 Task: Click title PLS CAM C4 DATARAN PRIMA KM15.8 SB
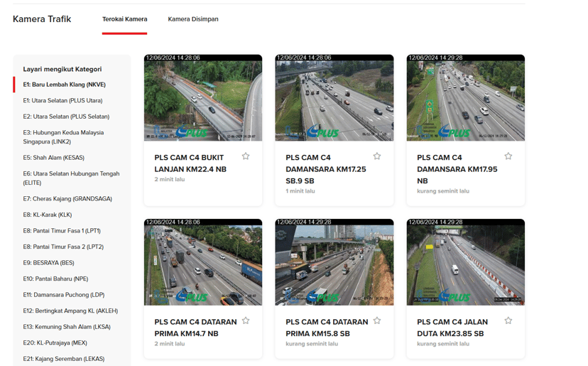coord(327,328)
